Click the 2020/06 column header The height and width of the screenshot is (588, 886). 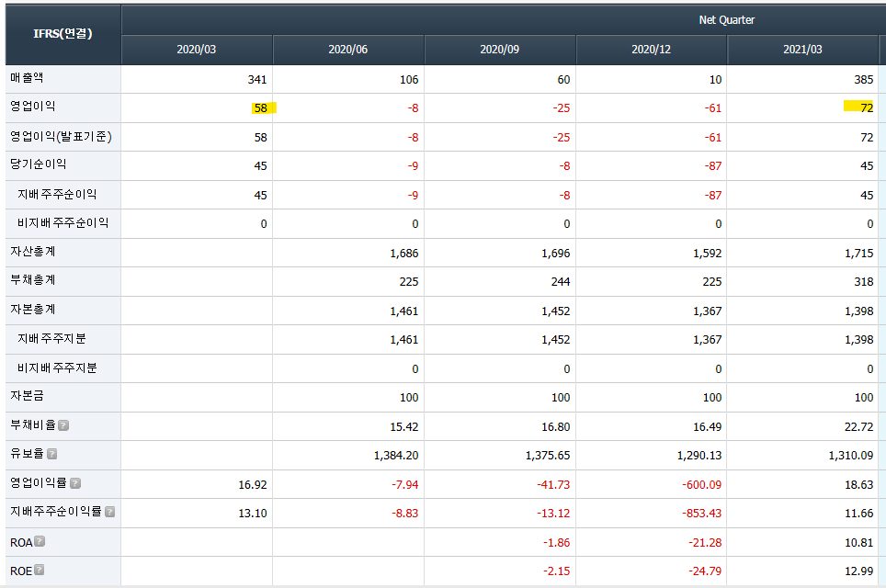click(347, 50)
